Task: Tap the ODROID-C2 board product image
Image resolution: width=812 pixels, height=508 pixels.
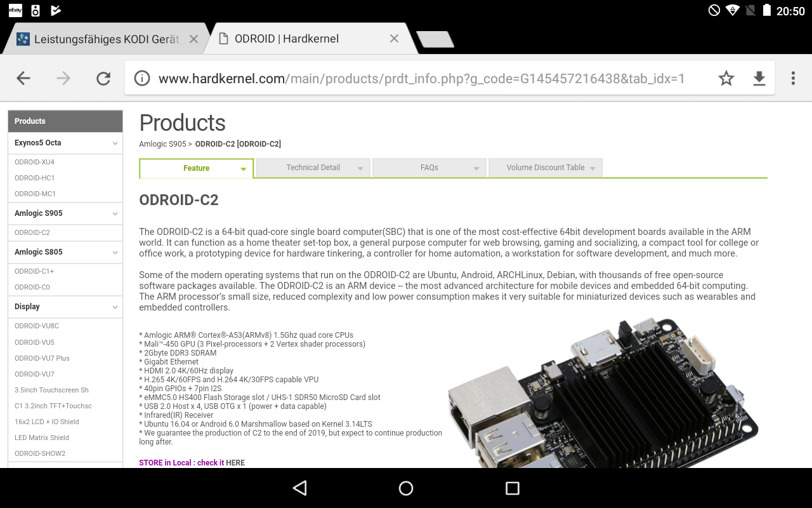Action: pos(603,392)
